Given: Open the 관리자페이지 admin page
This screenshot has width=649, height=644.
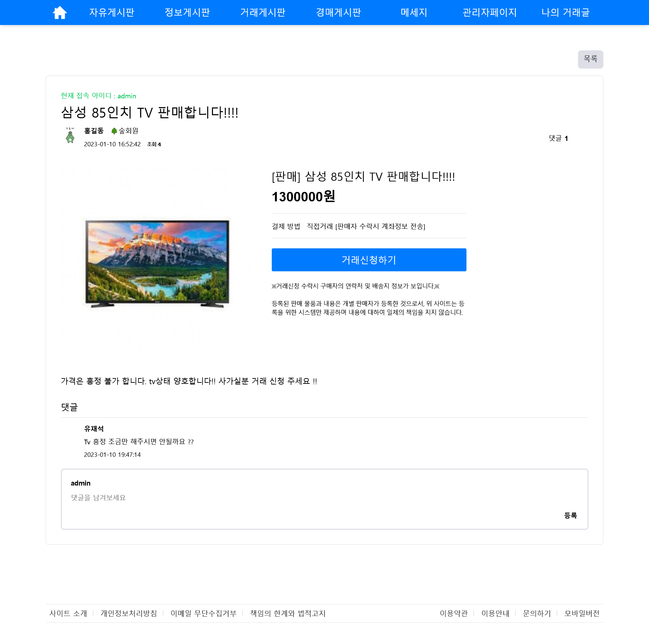Looking at the screenshot, I should click(489, 13).
